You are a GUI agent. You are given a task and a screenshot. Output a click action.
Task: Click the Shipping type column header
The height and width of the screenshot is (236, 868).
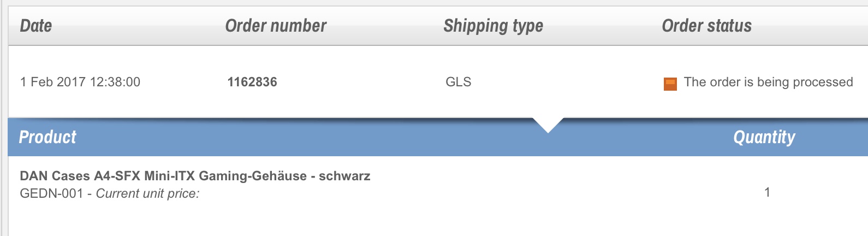click(x=493, y=26)
